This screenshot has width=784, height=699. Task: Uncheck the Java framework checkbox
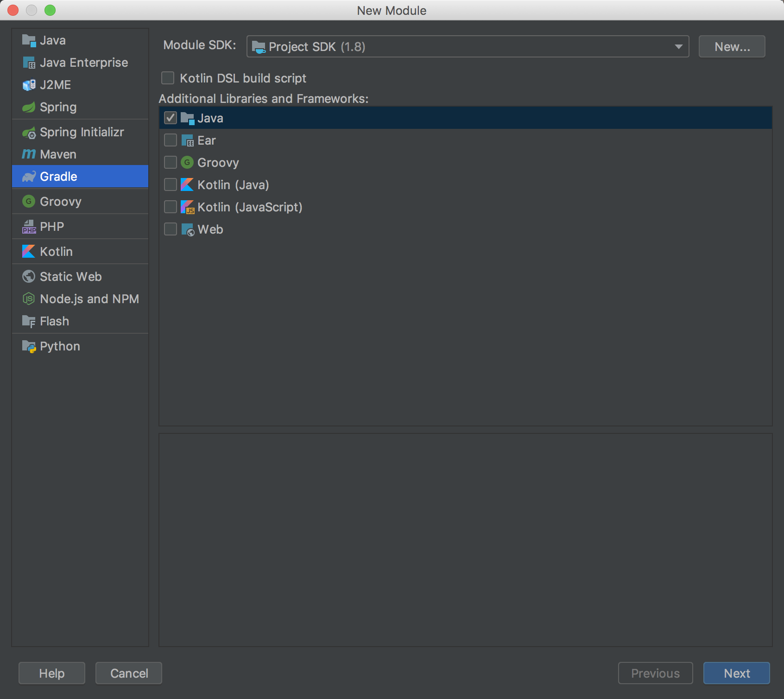tap(171, 118)
